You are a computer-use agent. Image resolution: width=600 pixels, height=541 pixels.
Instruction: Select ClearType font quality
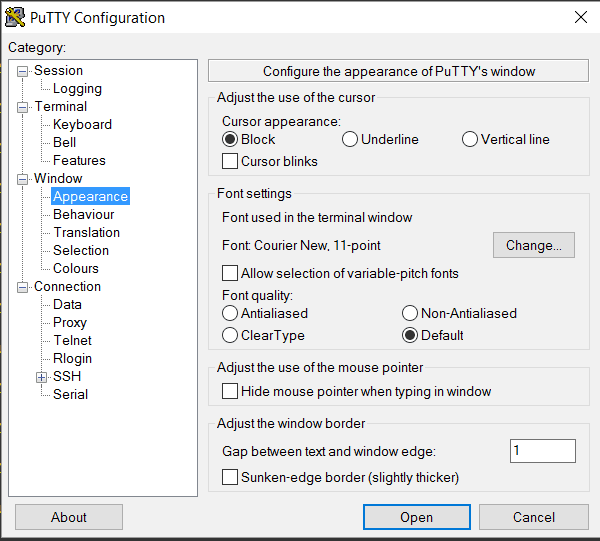(230, 335)
